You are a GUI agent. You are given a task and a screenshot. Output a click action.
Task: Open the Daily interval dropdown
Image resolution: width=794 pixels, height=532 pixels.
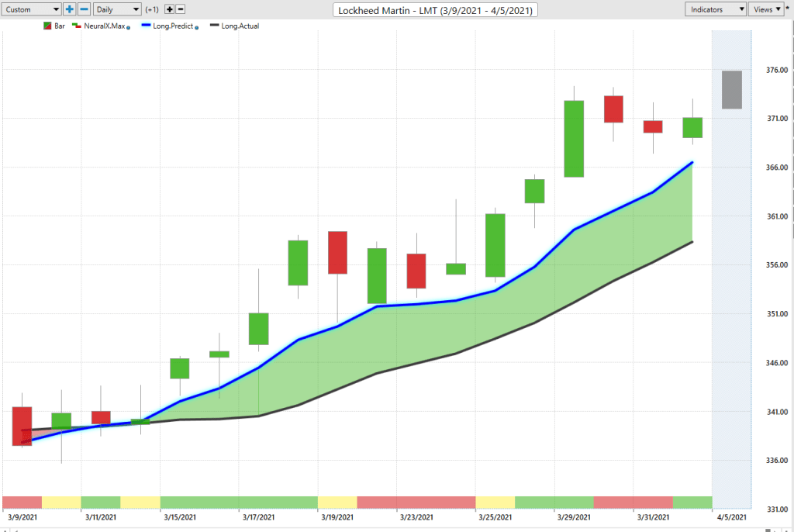[x=117, y=9]
